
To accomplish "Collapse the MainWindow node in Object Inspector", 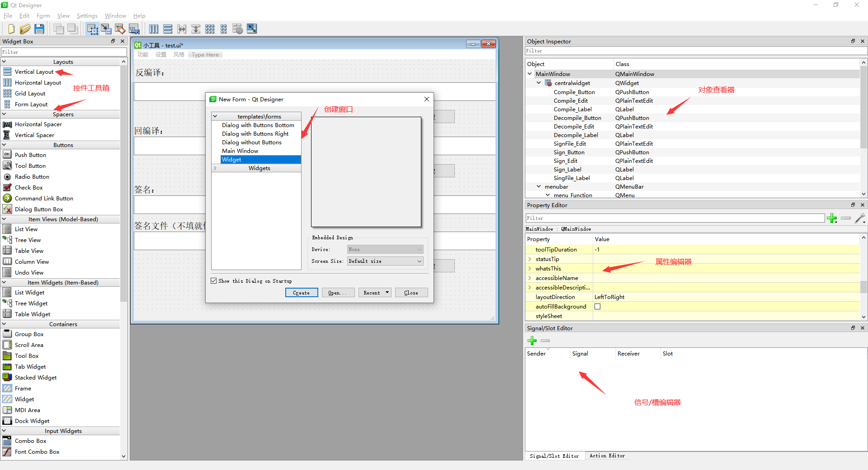I will pyautogui.click(x=529, y=74).
